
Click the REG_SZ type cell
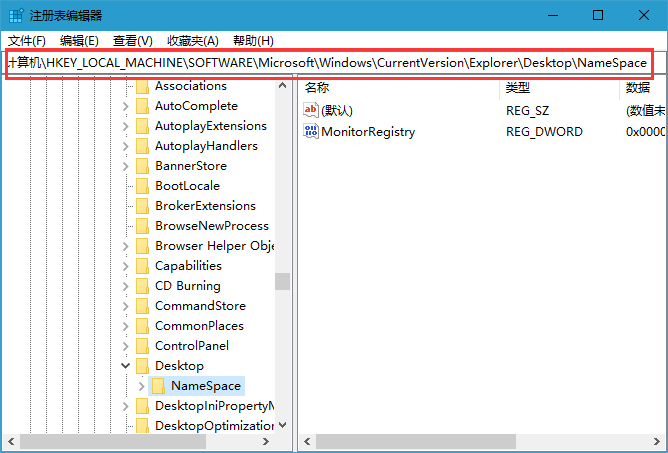527,111
